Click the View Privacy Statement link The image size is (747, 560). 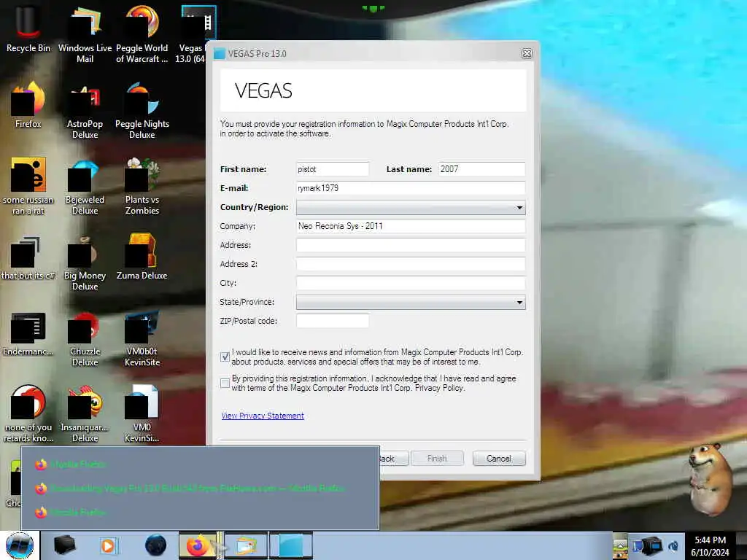[x=263, y=416]
